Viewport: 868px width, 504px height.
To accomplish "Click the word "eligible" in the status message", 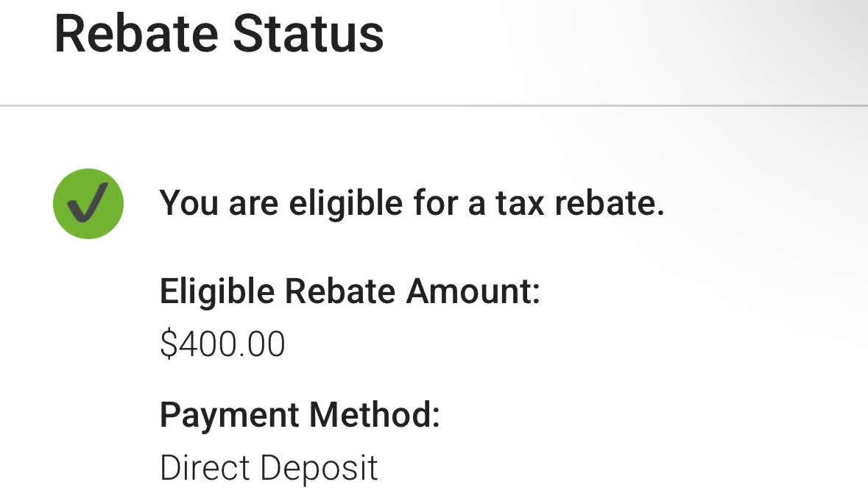I will (342, 203).
